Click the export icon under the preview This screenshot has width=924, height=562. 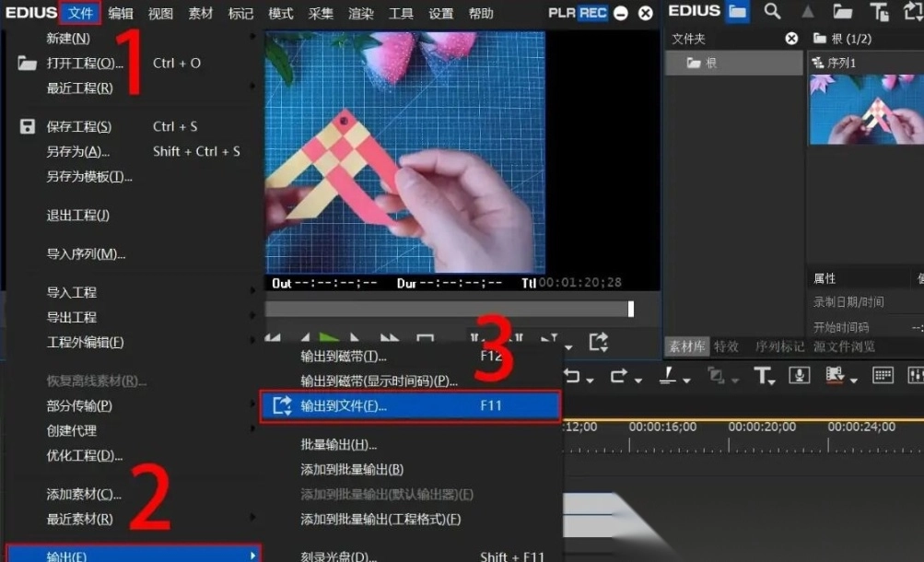(598, 342)
